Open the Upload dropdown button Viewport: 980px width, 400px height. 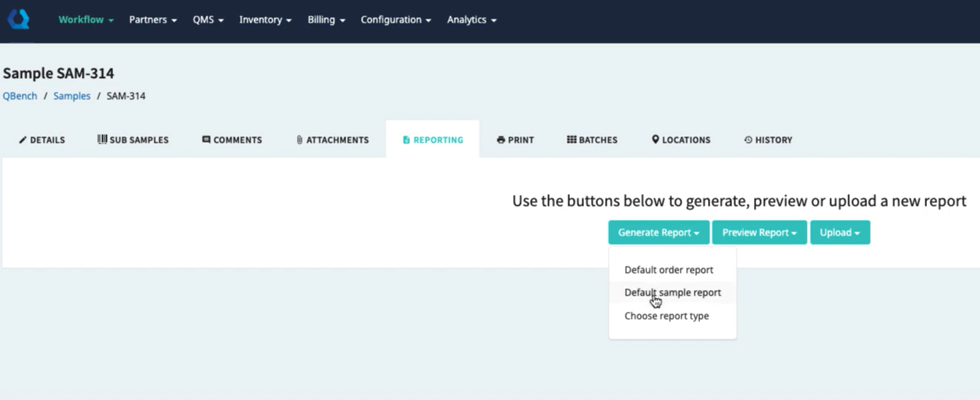pos(840,232)
